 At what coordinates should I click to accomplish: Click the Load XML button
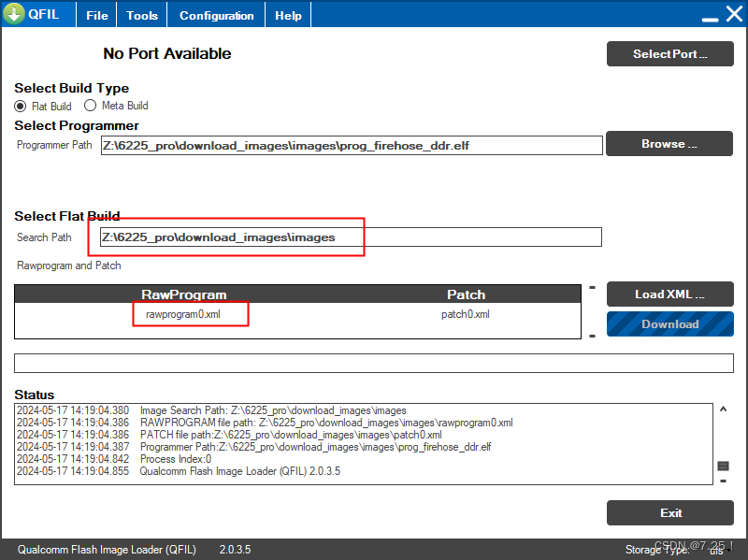click(669, 294)
